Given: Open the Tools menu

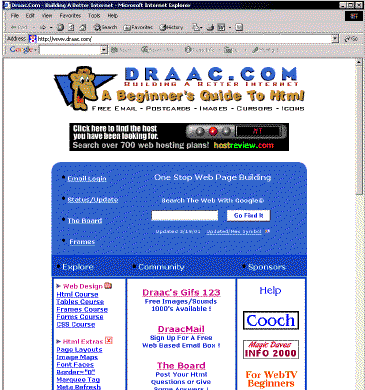Looking at the screenshot, I should [94, 16].
